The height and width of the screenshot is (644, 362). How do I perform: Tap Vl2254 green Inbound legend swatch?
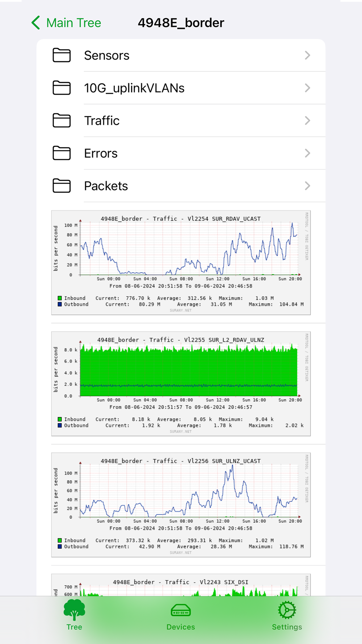(x=60, y=298)
